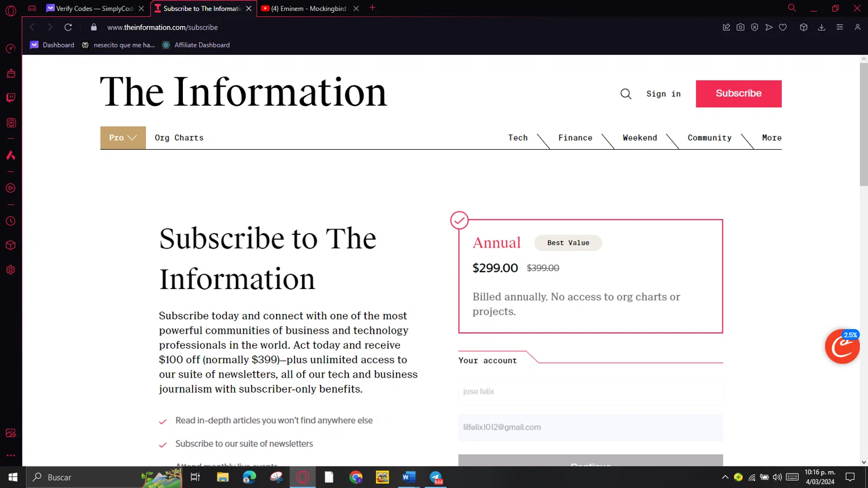Screen dimensions: 868x488
Task: Open the volume icon in system tray
Action: tap(777, 477)
